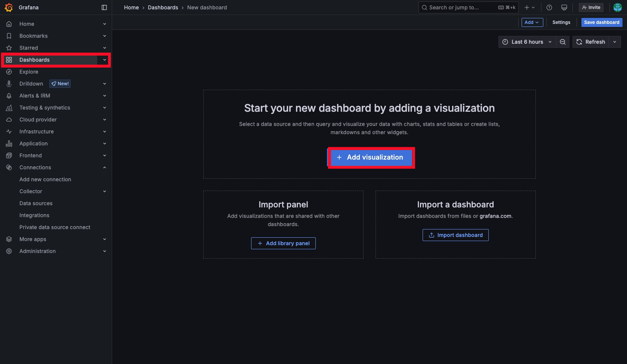Expand the Starred section chevron
The width and height of the screenshot is (627, 364).
pos(105,48)
